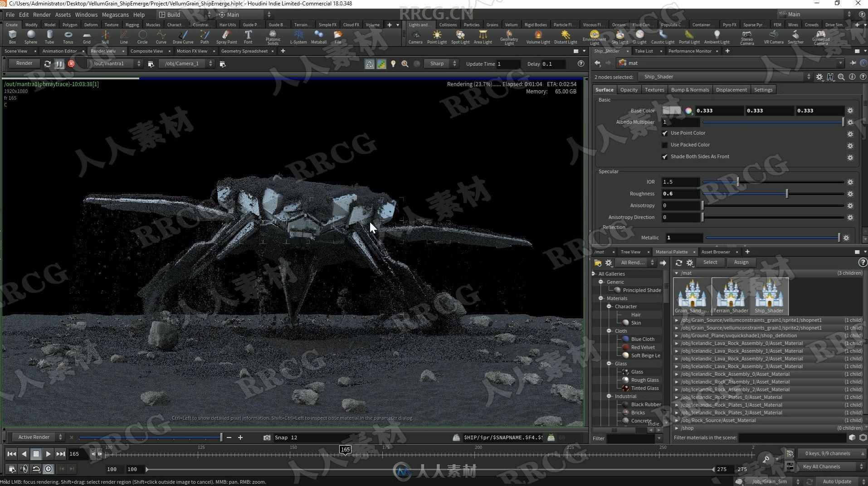Click the Select button in Material Palette

tap(710, 262)
